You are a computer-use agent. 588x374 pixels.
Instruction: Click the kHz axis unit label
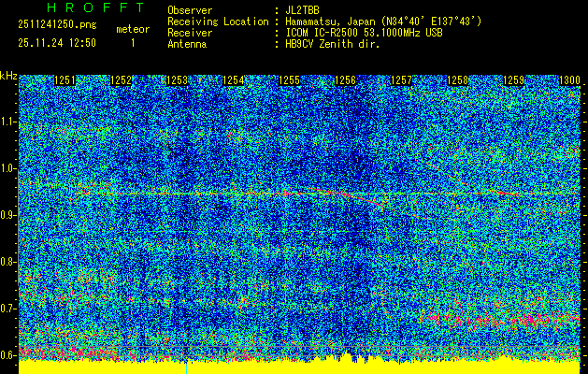[8, 75]
